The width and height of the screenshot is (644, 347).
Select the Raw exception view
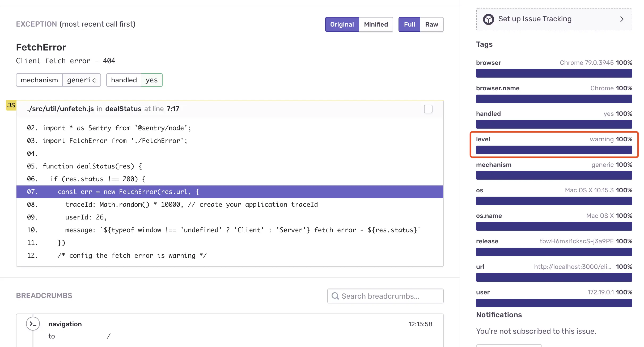431,24
